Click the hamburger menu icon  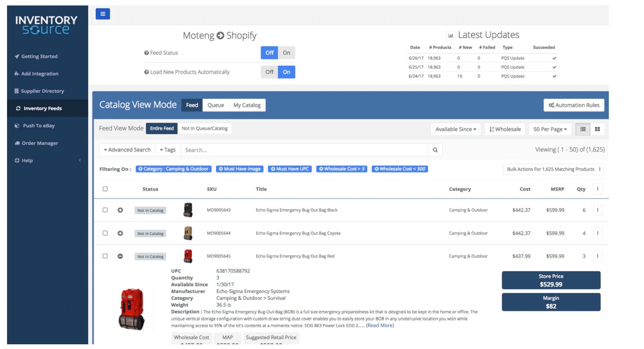[102, 14]
